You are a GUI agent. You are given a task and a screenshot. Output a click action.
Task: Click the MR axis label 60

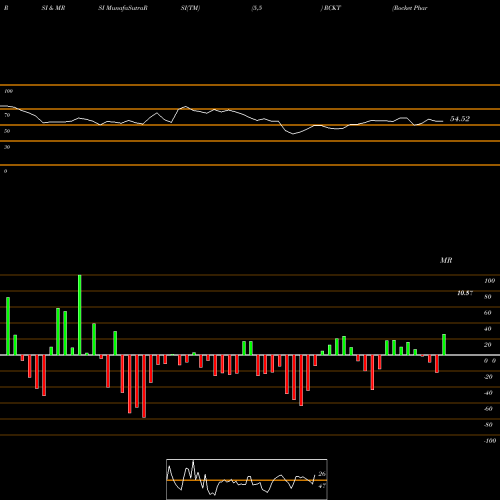point(488,313)
